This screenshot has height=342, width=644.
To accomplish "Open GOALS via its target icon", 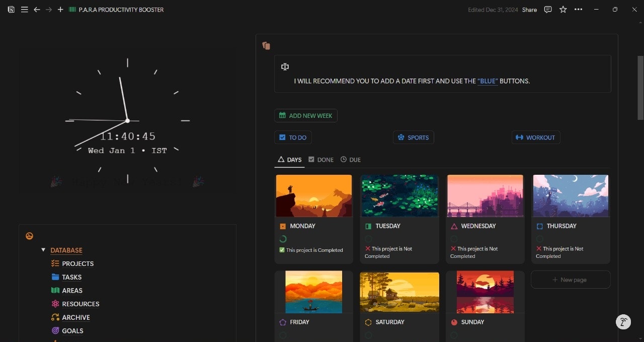I will (x=54, y=330).
